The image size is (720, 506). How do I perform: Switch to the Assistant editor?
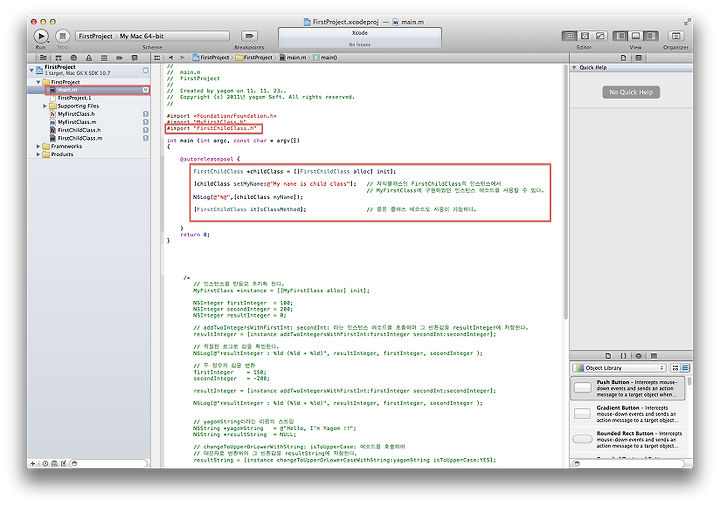585,36
